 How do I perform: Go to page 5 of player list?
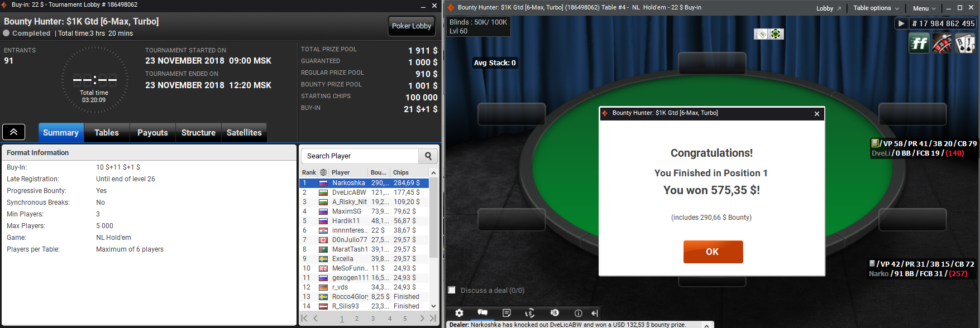tap(405, 319)
